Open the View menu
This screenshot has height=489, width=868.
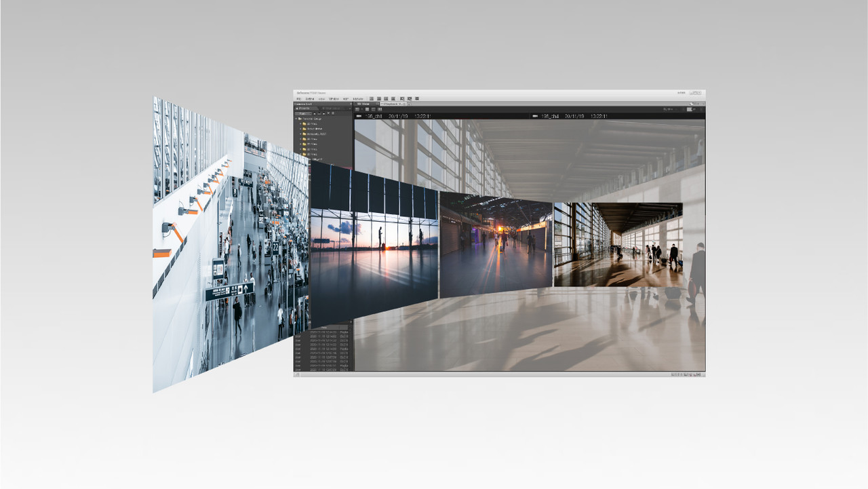point(321,98)
